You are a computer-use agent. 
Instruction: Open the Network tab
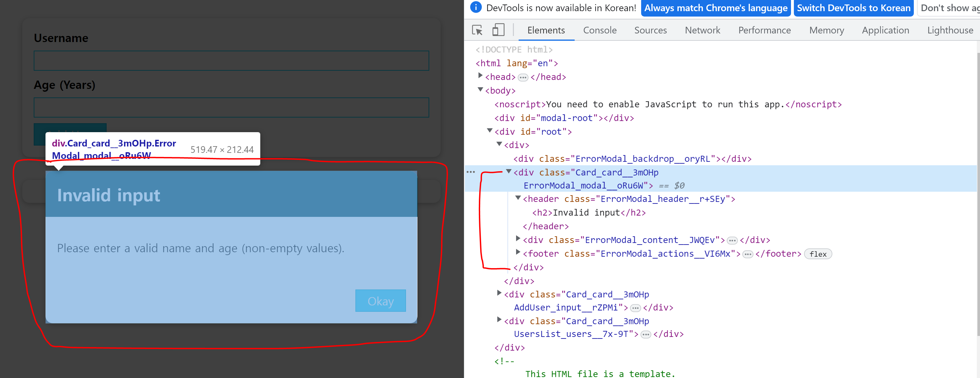(x=702, y=31)
